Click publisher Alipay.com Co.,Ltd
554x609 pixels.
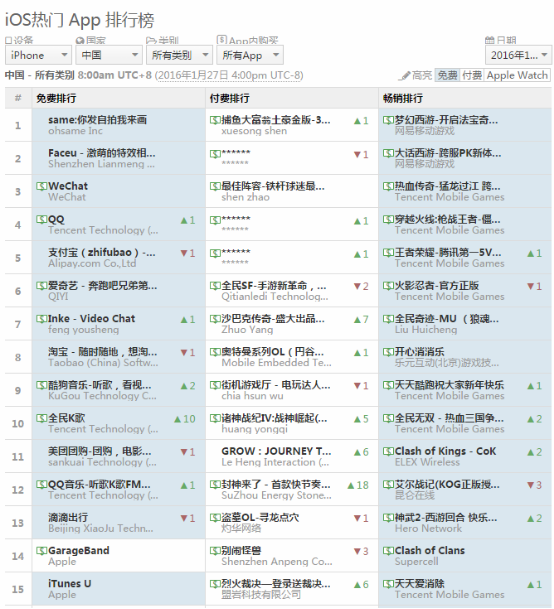[92, 263]
